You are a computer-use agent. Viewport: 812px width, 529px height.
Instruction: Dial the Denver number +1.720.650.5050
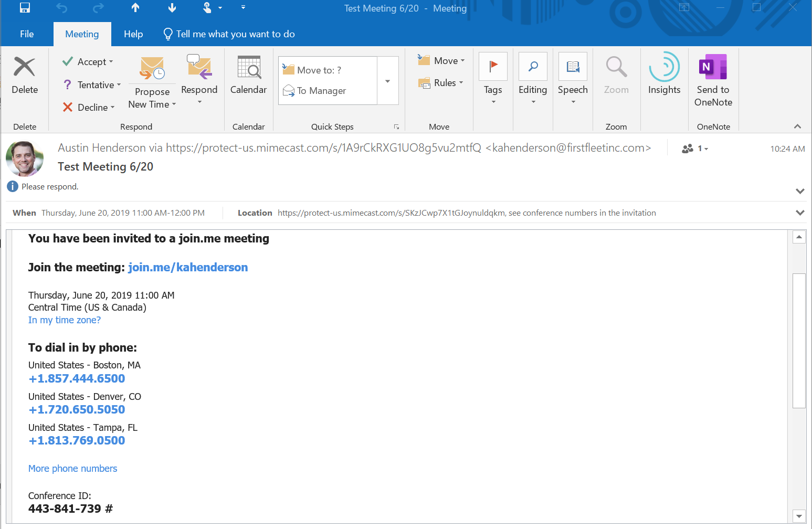coord(77,409)
